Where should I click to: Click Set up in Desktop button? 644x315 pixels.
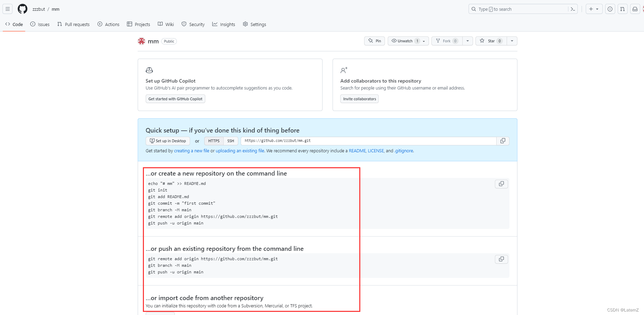168,141
